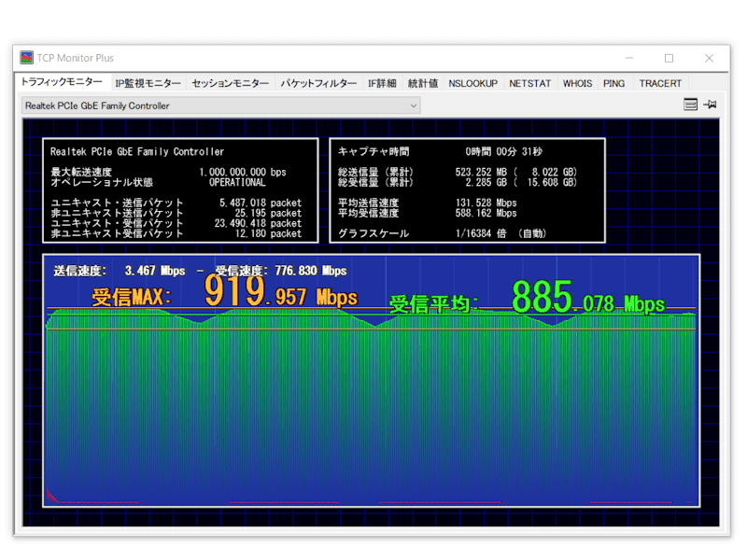The image size is (747, 560).
Task: Click the 平均受信速度 label
Action: (368, 213)
